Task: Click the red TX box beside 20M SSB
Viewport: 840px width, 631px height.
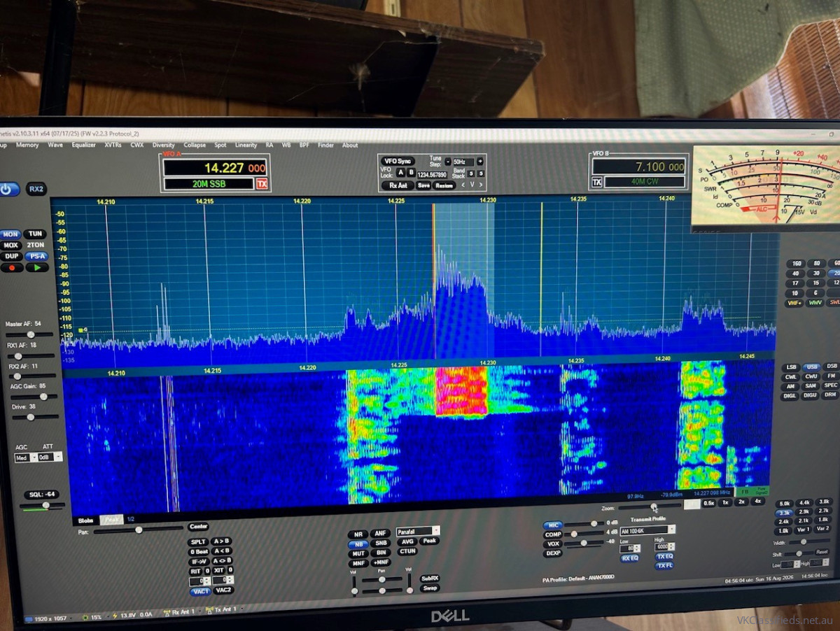Action: click(x=262, y=184)
